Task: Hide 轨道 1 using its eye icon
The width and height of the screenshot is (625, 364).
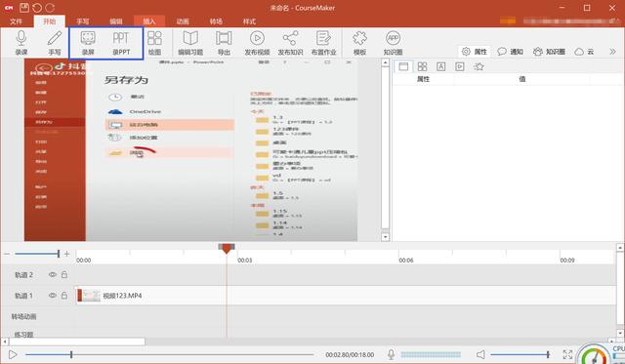Action: (52, 296)
